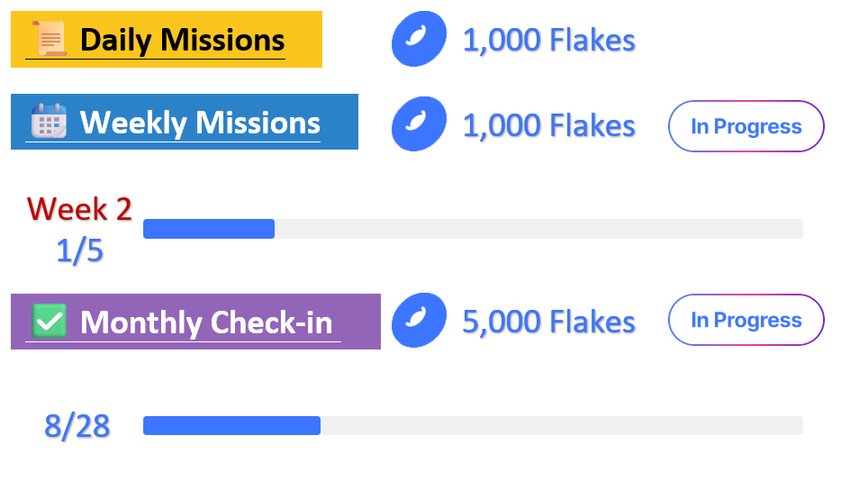Click the 1/5 weekly progress counter
850x500 pixels.
79,250
